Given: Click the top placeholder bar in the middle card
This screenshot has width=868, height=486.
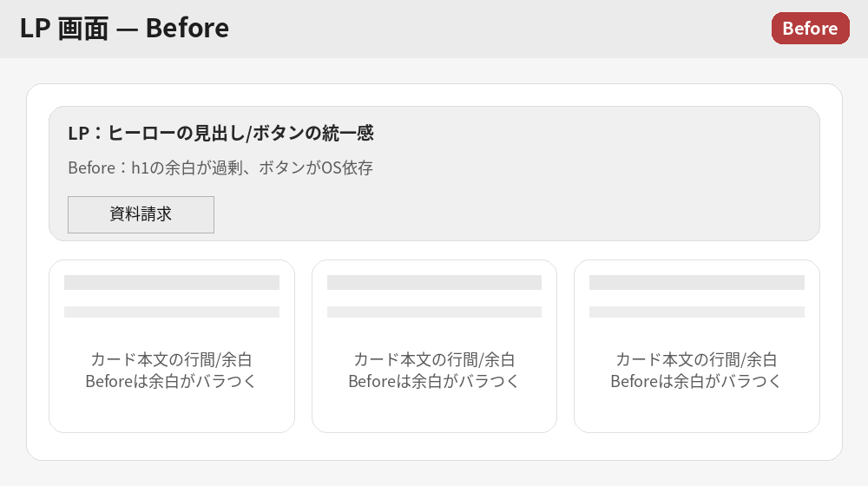Looking at the screenshot, I should click(434, 282).
